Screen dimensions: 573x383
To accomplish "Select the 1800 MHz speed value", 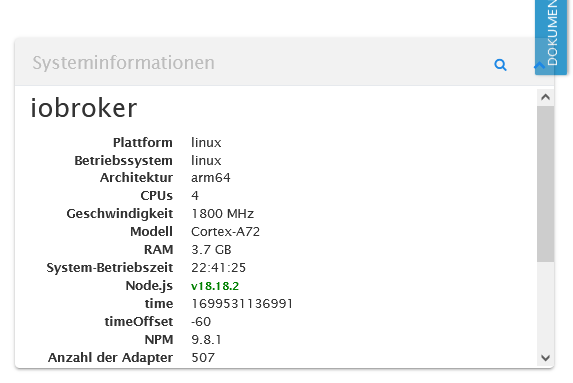I will pos(223,214).
